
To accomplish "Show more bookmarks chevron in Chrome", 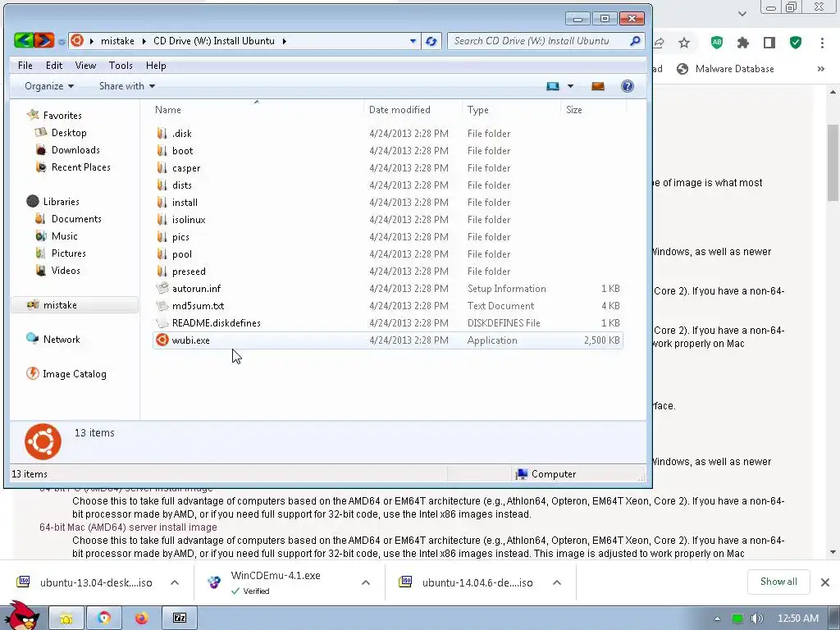I will 820,69.
